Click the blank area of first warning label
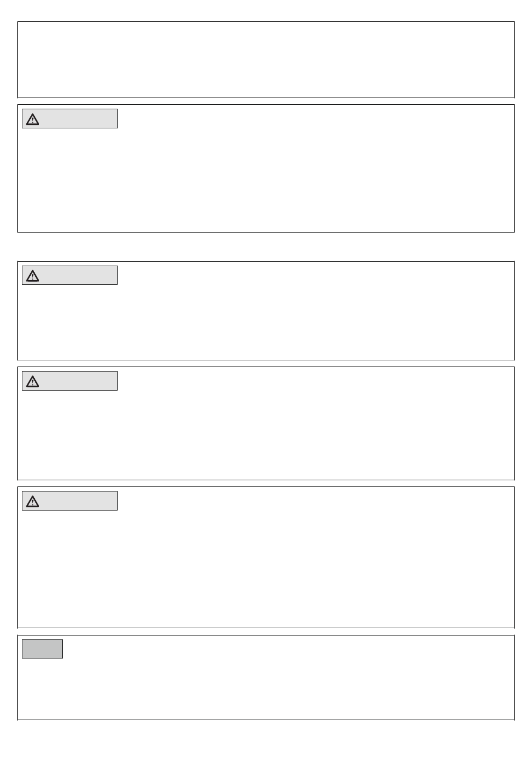The width and height of the screenshot is (532, 770). (78, 119)
